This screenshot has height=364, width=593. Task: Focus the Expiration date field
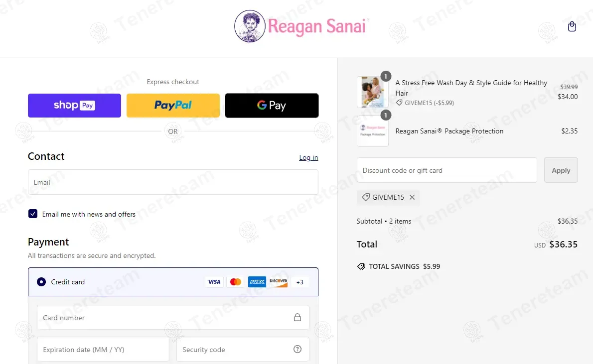point(103,350)
